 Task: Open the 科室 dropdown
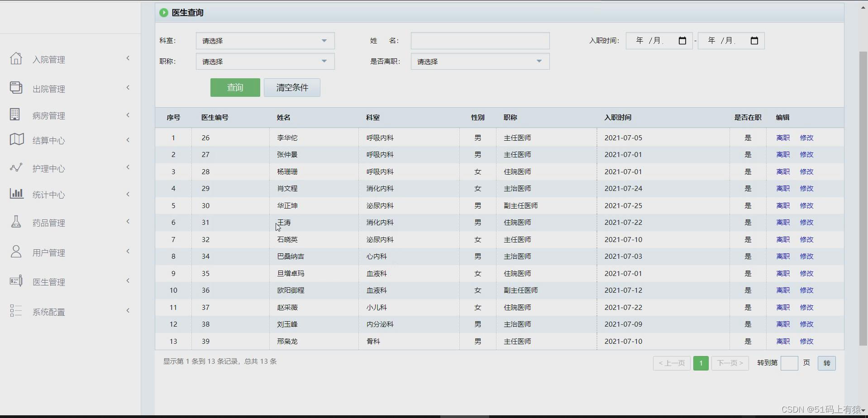265,41
